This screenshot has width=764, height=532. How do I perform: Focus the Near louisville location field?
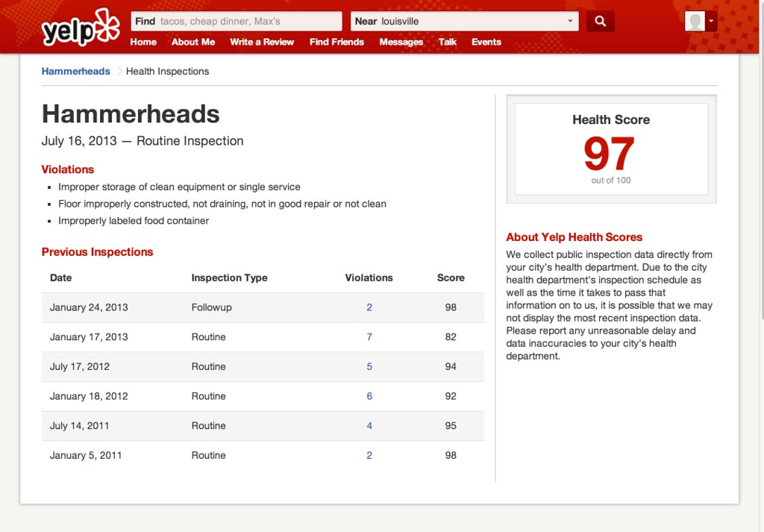click(x=464, y=22)
